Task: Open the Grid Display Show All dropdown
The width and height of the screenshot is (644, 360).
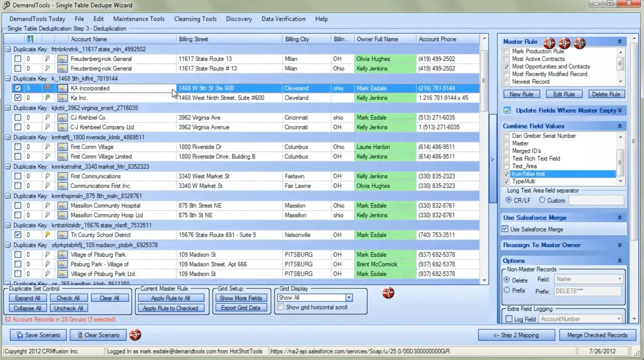Action: (349, 298)
